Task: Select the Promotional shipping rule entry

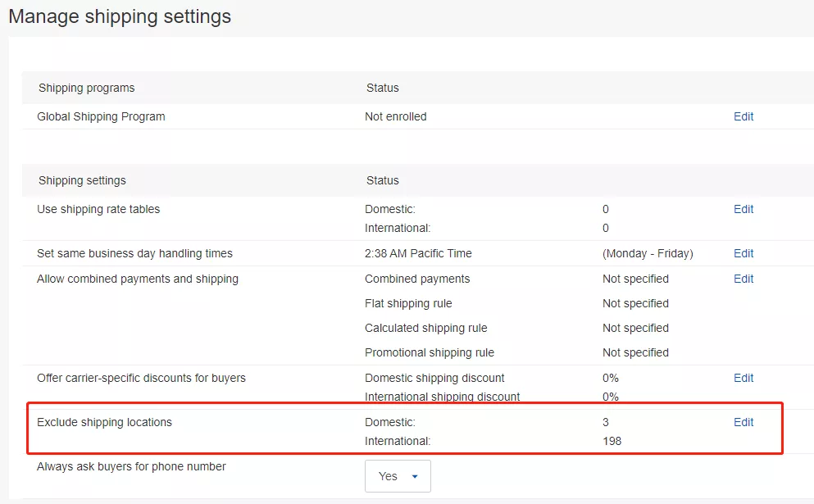Action: (430, 352)
